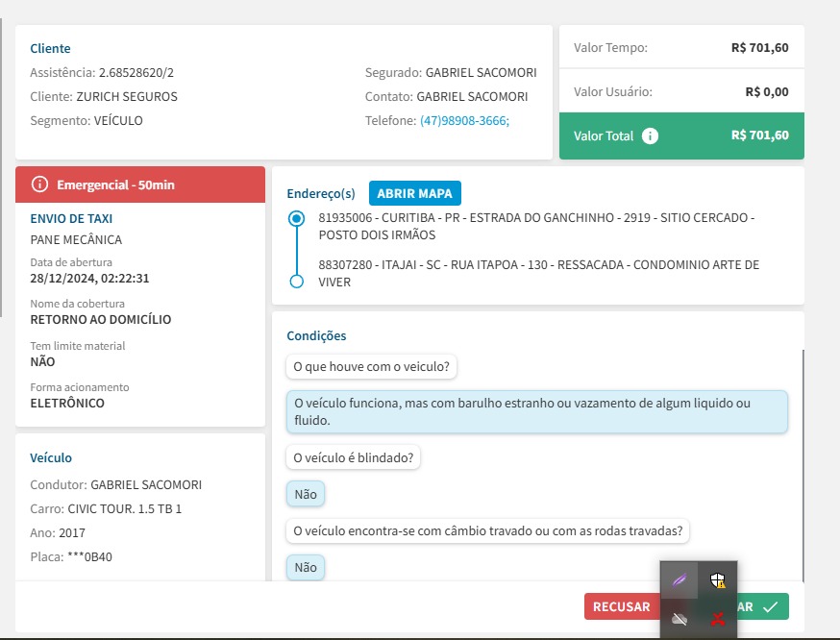This screenshot has height=640, width=840.
Task: Click the checkmark on the green accept button
Action: pos(770,606)
